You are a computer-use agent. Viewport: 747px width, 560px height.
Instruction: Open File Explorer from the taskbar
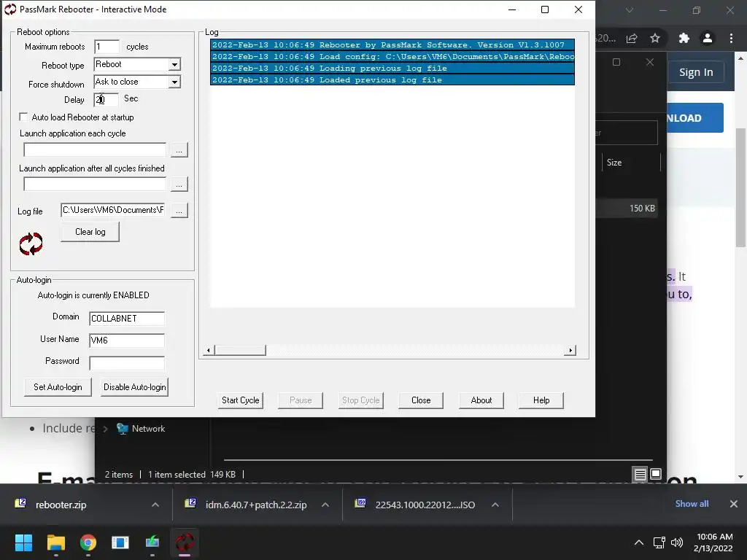pyautogui.click(x=55, y=542)
